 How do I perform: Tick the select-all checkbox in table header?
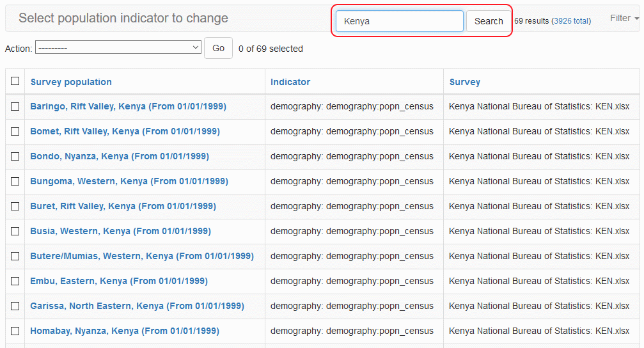pos(15,81)
